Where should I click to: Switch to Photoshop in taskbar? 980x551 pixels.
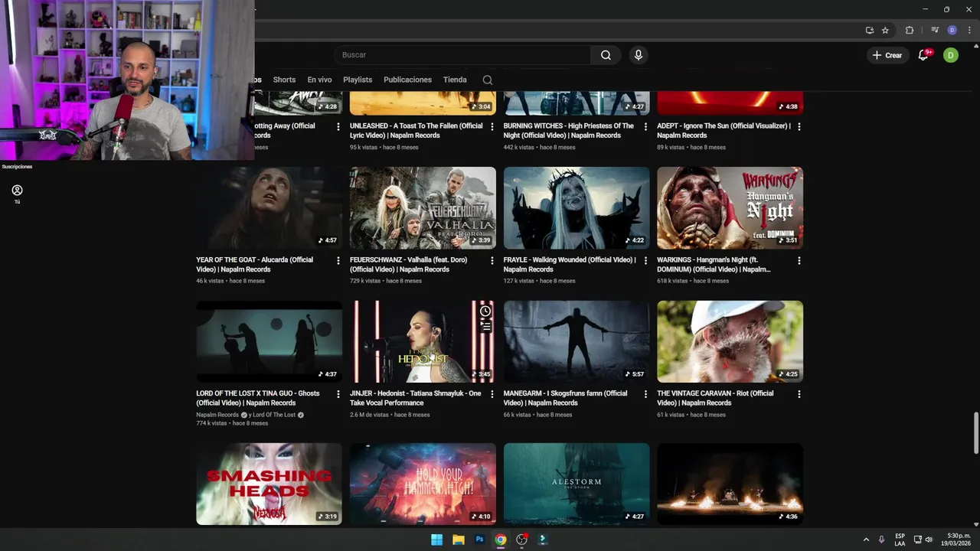tap(479, 540)
